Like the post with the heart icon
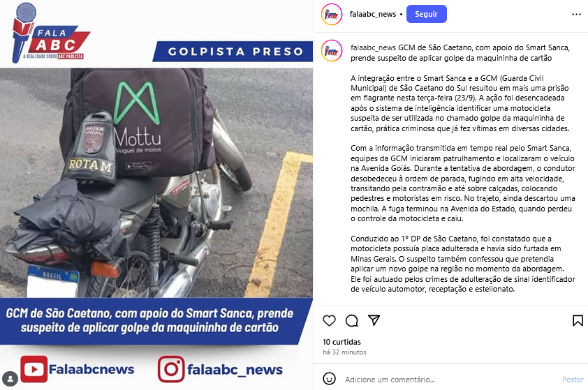Image resolution: width=588 pixels, height=390 pixels. [x=329, y=321]
